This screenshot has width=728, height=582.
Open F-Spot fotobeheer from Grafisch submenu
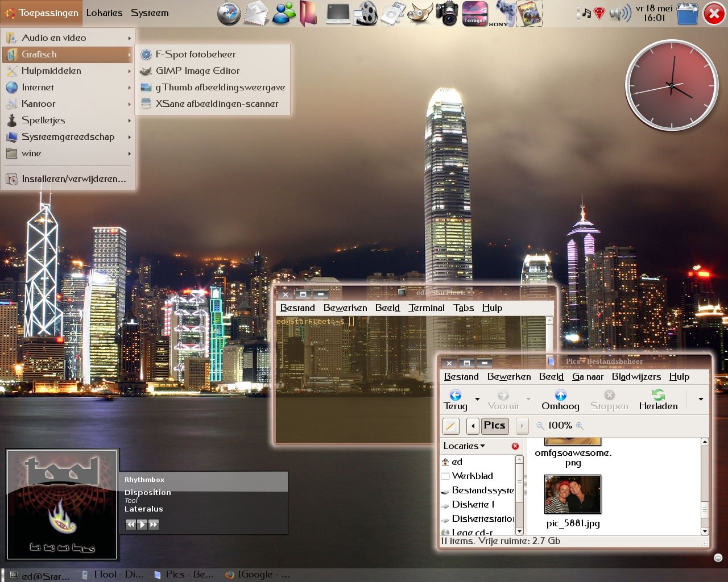213,54
